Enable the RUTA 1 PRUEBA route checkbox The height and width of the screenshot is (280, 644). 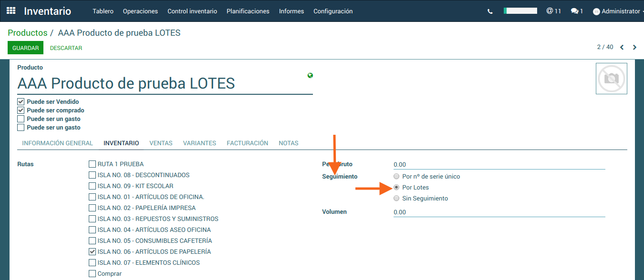tap(92, 164)
